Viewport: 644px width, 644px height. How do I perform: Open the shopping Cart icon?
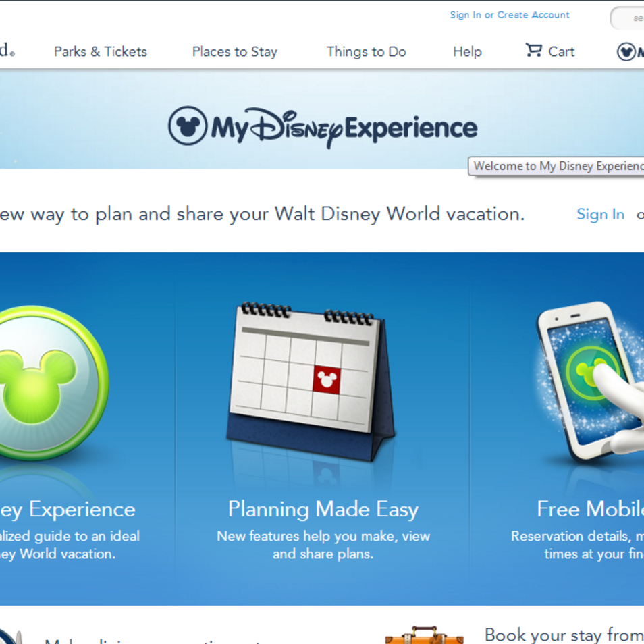click(x=533, y=51)
